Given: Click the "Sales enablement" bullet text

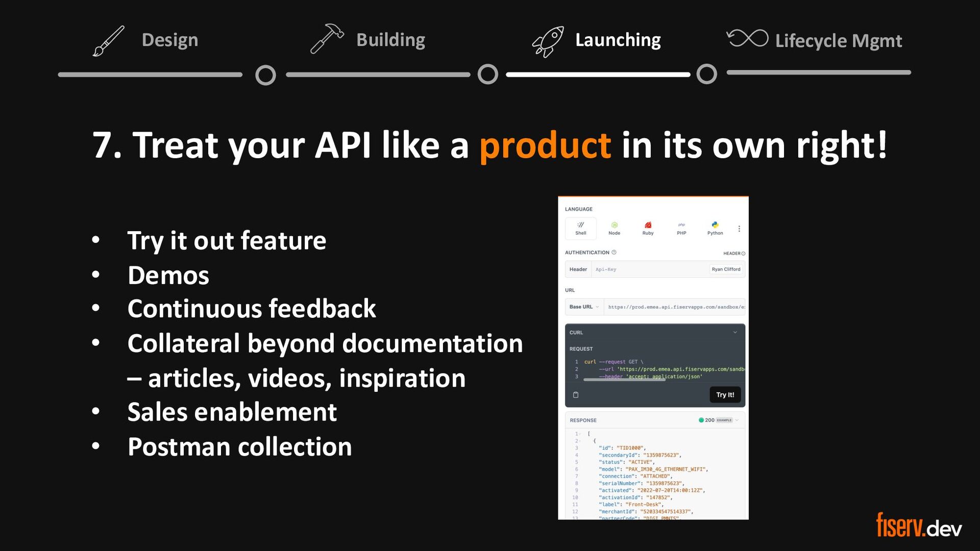Looking at the screenshot, I should 232,412.
